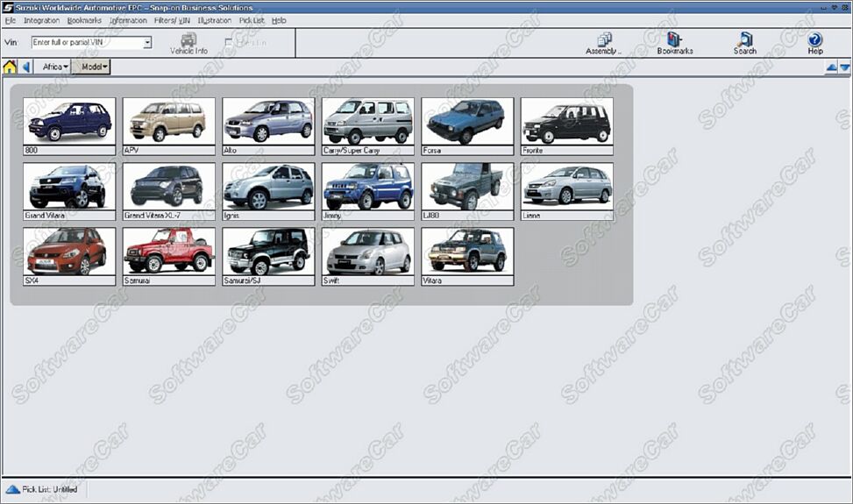This screenshot has width=853, height=504.
Task: Open the Illustration menu
Action: pyautogui.click(x=215, y=20)
